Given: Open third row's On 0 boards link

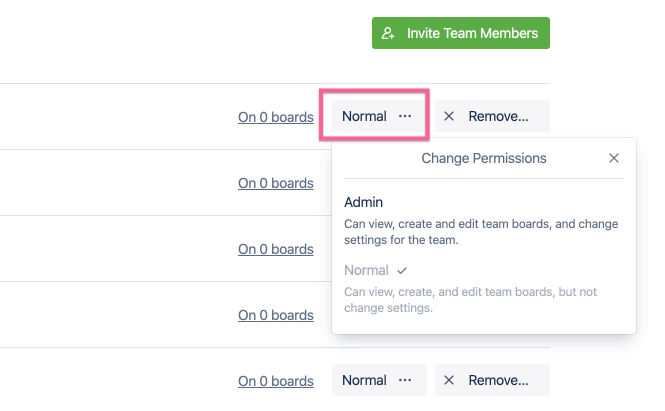Looking at the screenshot, I should point(276,249).
